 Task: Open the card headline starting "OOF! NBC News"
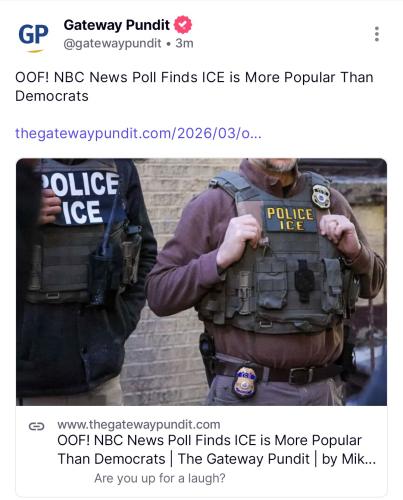(217, 449)
